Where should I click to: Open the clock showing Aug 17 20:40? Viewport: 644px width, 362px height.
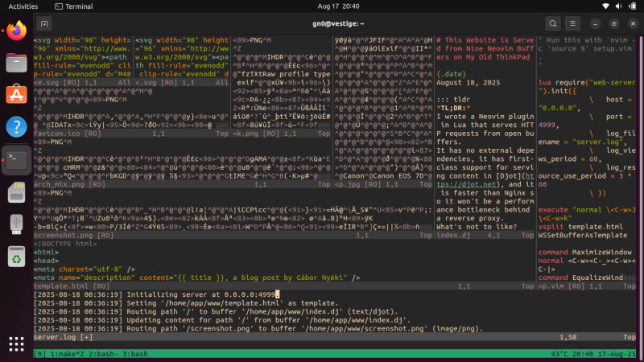pos(321,6)
